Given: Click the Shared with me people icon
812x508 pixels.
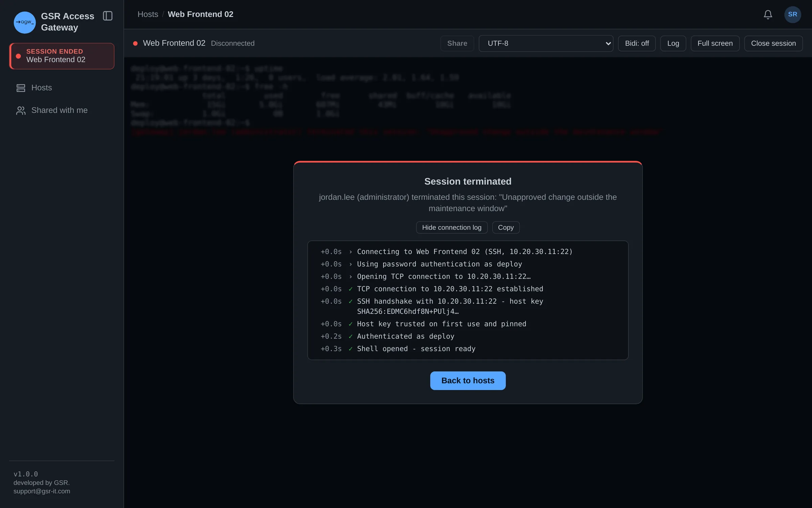Looking at the screenshot, I should (x=21, y=110).
